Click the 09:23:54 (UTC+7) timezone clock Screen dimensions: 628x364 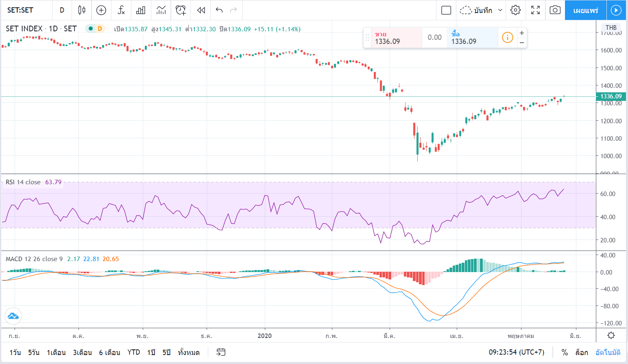click(x=517, y=352)
